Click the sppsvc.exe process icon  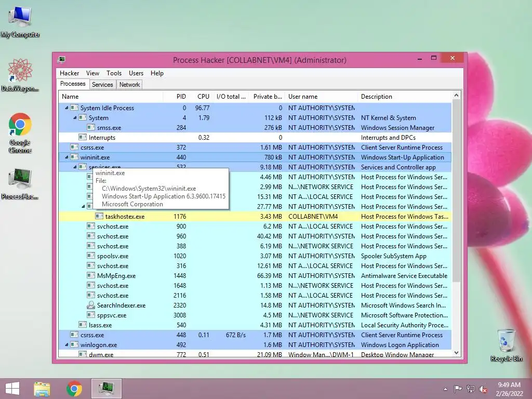[91, 315]
